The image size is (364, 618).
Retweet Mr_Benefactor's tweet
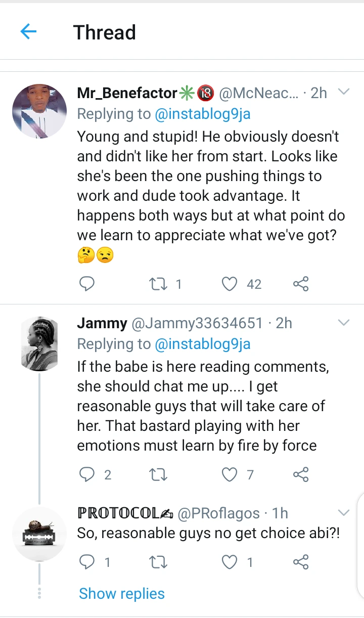click(x=158, y=284)
